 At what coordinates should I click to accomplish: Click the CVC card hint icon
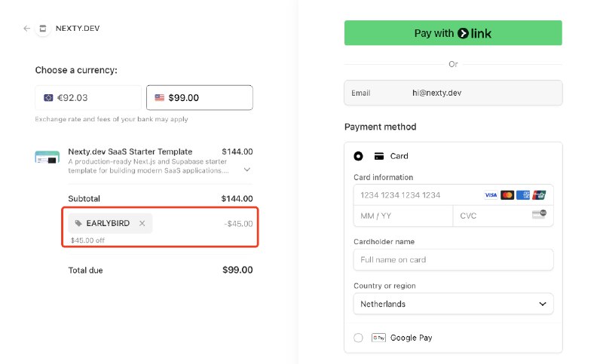[539, 214]
